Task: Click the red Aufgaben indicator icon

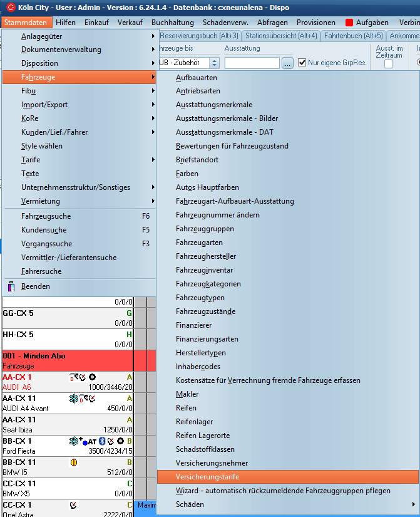Action: (x=349, y=22)
